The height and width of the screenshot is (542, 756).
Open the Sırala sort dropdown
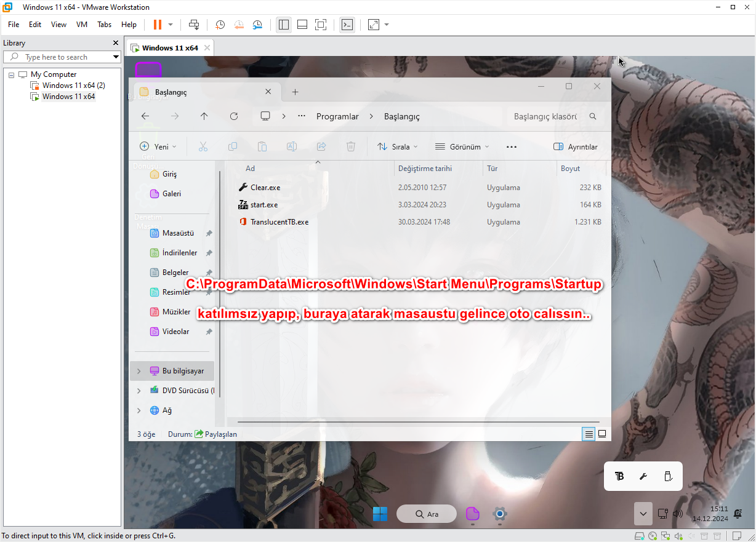(x=397, y=147)
